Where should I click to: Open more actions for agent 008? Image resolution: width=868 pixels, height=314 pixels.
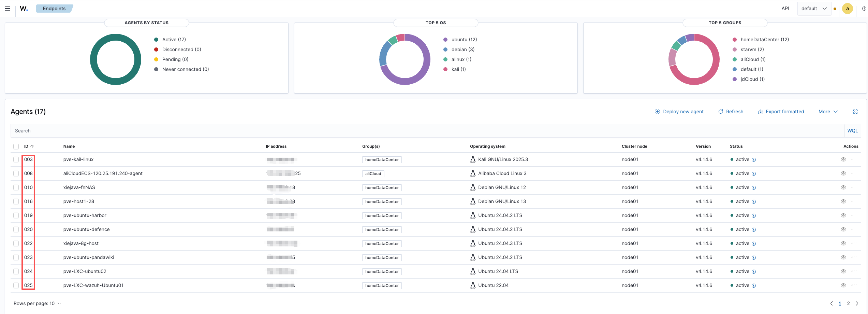pyautogui.click(x=854, y=173)
